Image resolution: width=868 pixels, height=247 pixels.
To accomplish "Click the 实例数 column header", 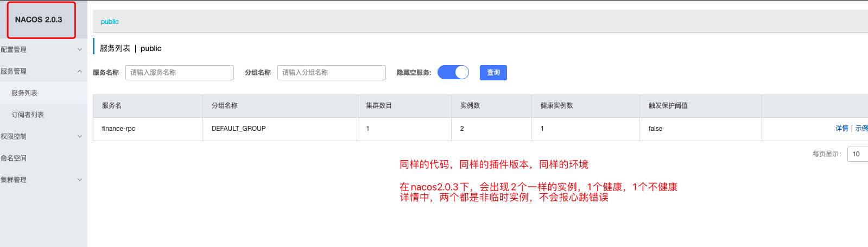I will 491,106.
